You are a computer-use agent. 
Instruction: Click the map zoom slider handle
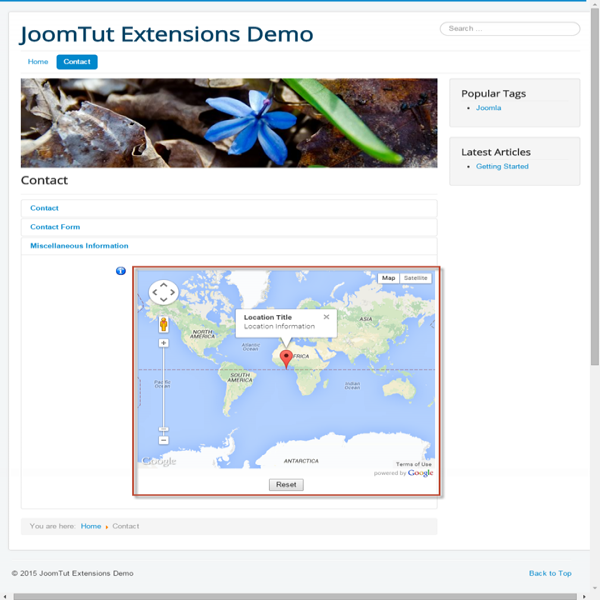pyautogui.click(x=163, y=429)
